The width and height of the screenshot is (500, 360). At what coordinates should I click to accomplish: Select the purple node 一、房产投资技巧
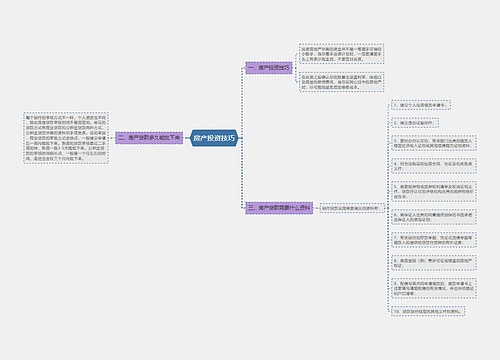coord(269,68)
